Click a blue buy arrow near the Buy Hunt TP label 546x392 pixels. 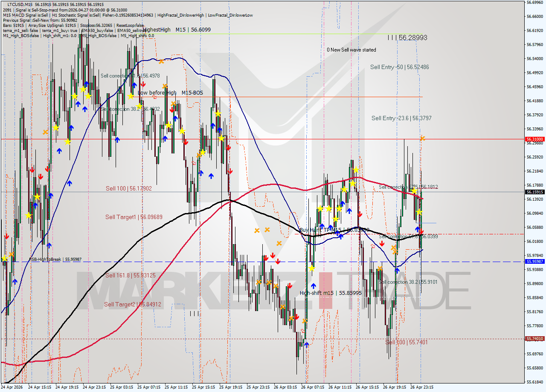[322, 227]
